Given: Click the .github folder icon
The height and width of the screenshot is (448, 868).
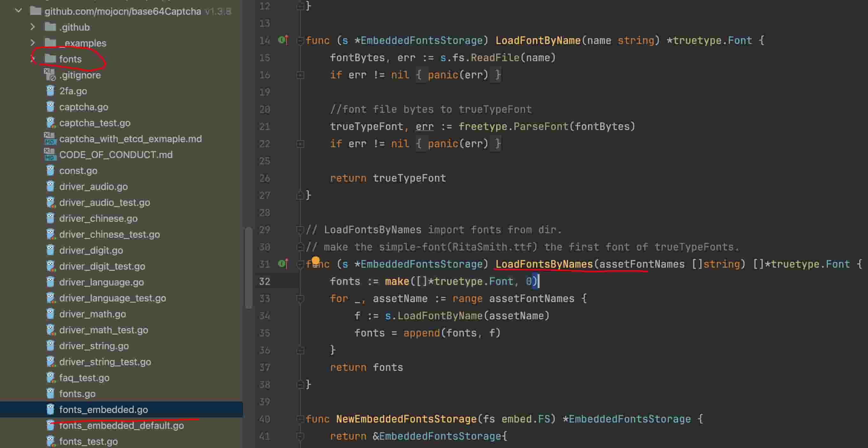Looking at the screenshot, I should (x=50, y=27).
